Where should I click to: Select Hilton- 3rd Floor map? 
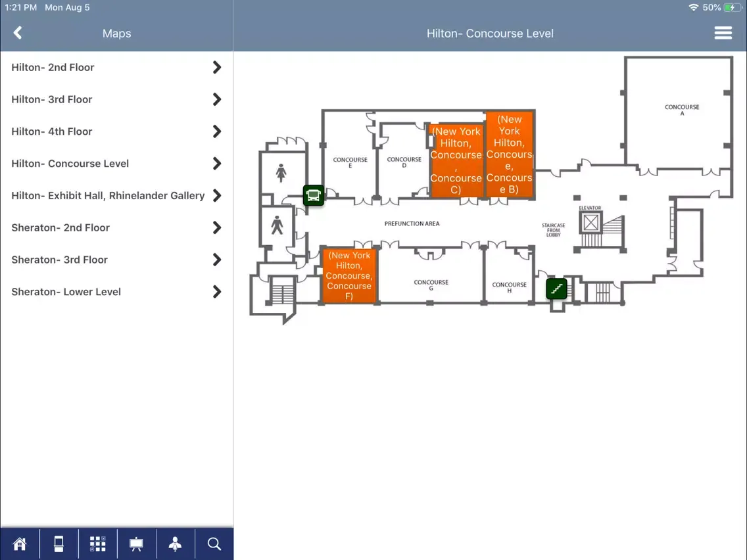(117, 99)
